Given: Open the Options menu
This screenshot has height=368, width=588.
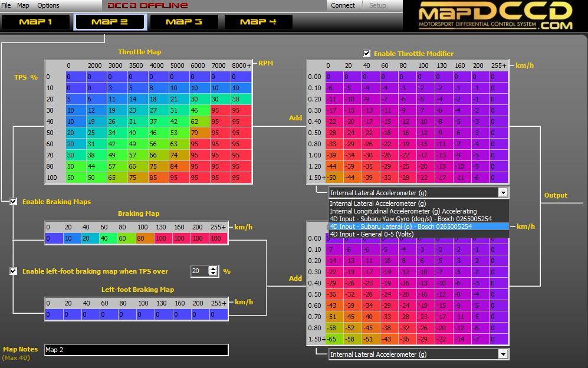Looking at the screenshot, I should pos(48,5).
